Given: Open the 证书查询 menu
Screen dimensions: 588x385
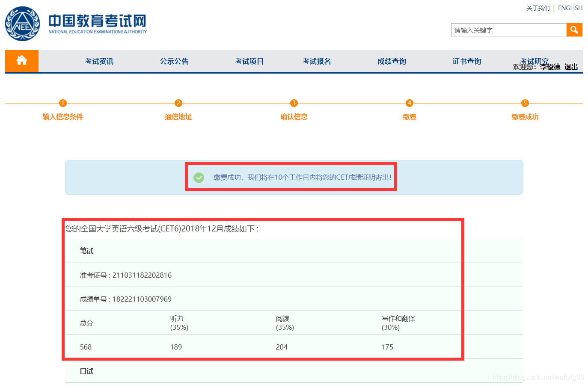Looking at the screenshot, I should (467, 61).
